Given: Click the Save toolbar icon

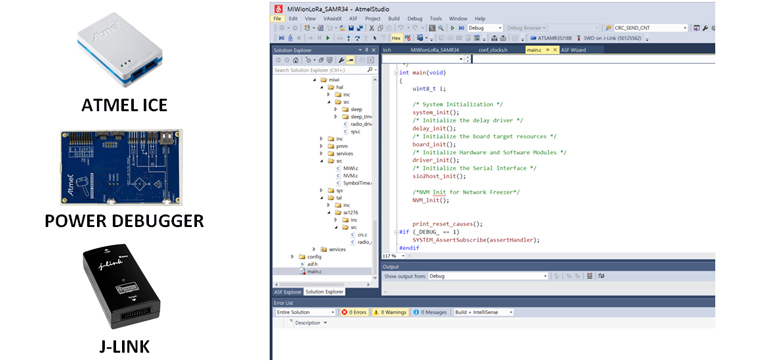Looking at the screenshot, I should pyautogui.click(x=351, y=28).
